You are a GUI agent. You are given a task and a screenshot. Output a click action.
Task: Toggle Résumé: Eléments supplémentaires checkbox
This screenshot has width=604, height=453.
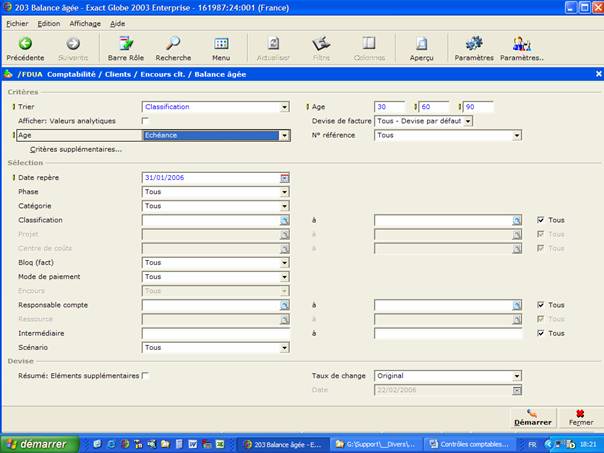pyautogui.click(x=145, y=376)
